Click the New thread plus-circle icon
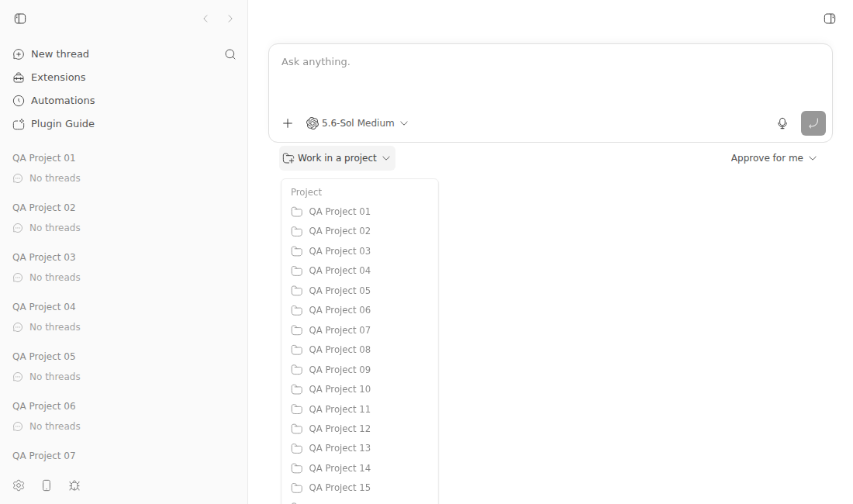Screen dimensions: 853x504 pos(19,54)
